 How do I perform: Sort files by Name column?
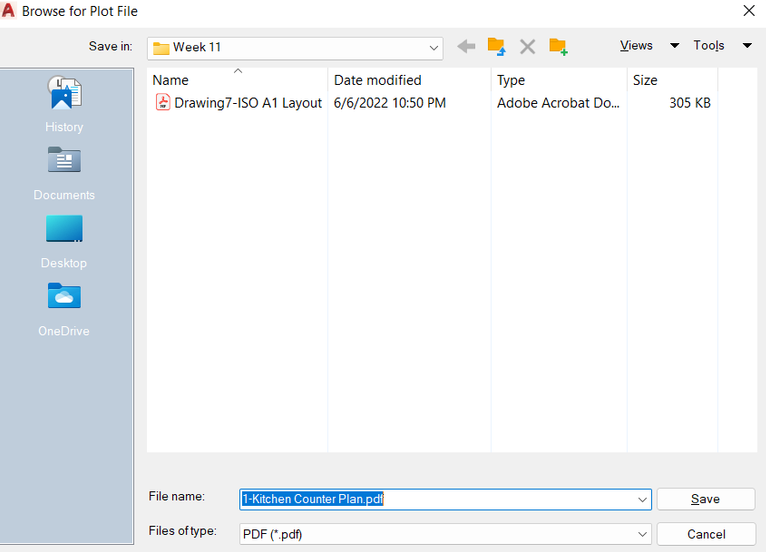pyautogui.click(x=237, y=80)
